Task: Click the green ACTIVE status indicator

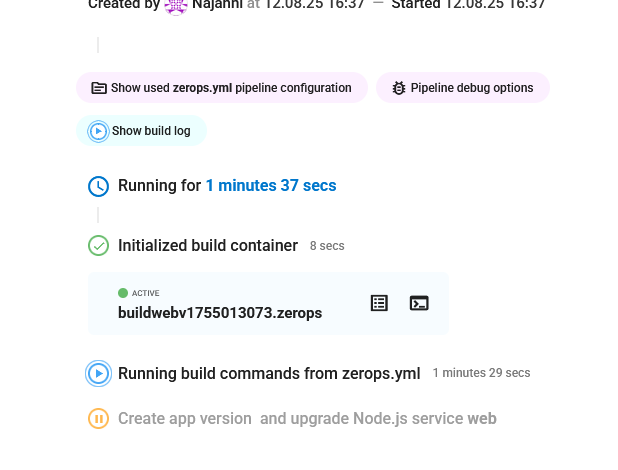Action: (123, 293)
